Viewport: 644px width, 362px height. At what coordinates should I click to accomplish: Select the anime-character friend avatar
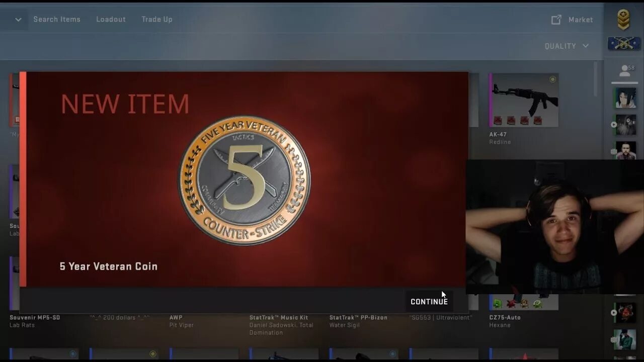pos(625,98)
